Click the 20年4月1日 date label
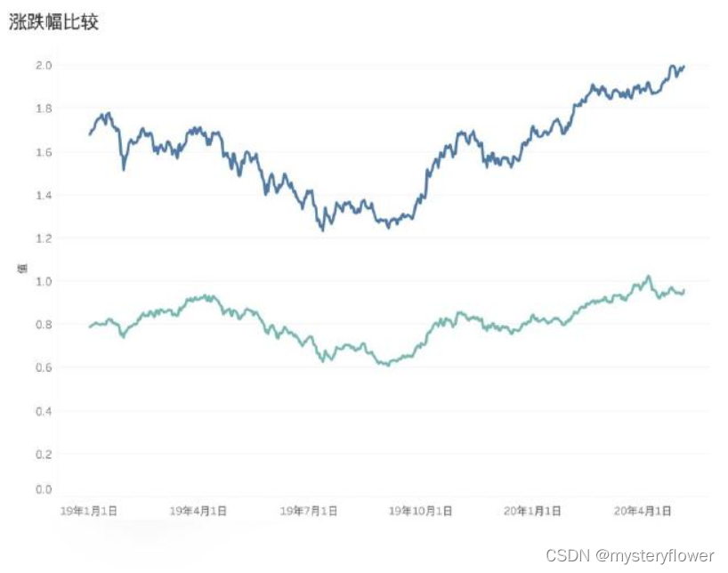 pos(643,512)
